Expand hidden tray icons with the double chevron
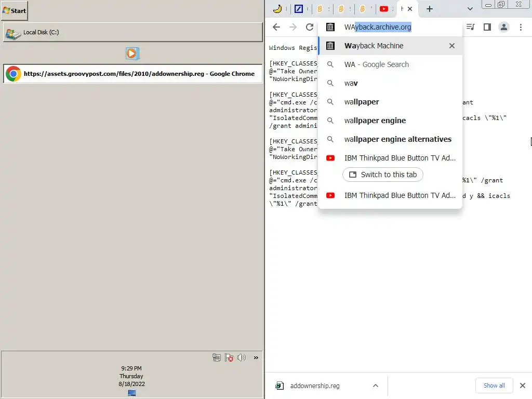 pos(256,357)
